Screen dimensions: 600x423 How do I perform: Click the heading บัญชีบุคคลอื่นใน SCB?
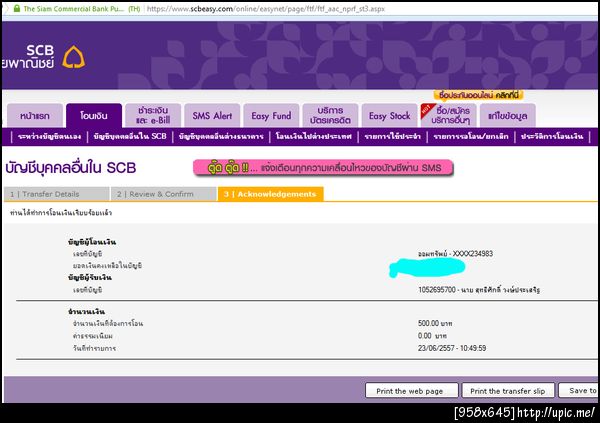71,168
